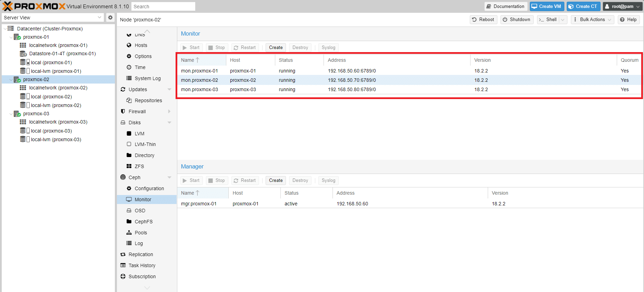Open the Shell button
The width and height of the screenshot is (644, 292).
coord(548,20)
